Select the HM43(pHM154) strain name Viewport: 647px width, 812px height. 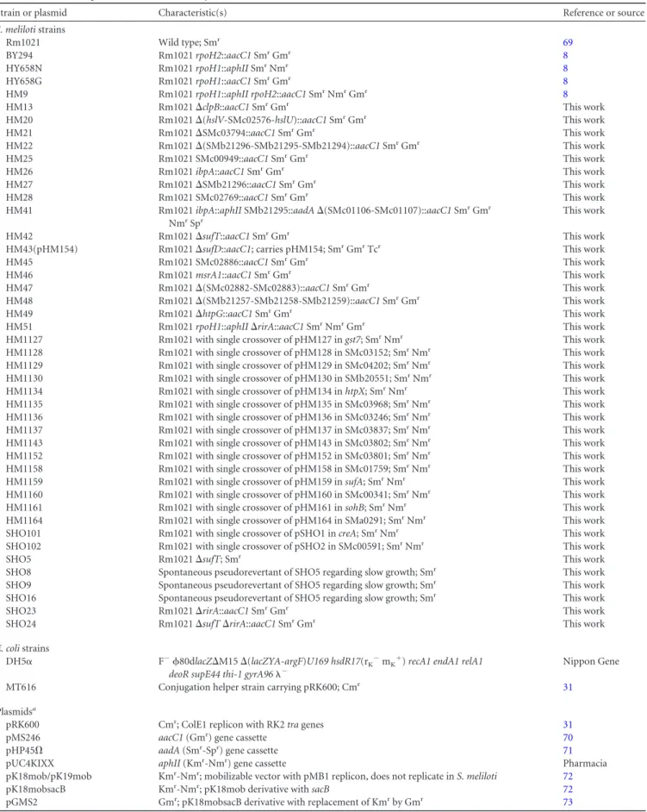pos(42,249)
